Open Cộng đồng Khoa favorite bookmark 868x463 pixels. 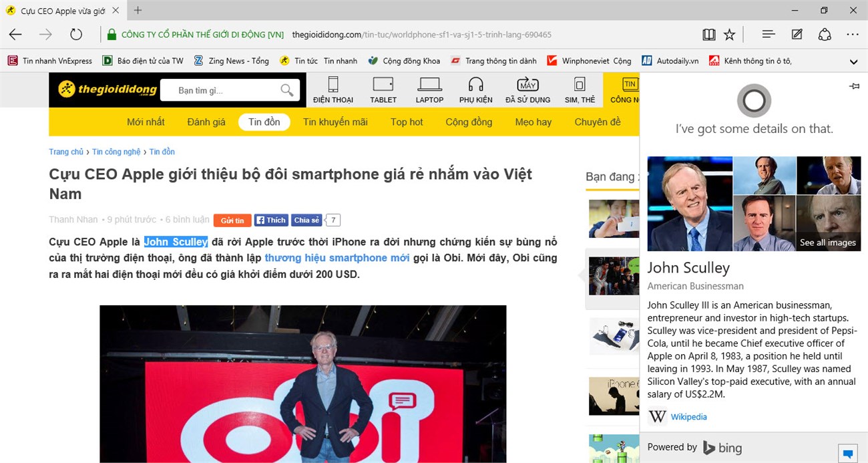[x=404, y=61]
